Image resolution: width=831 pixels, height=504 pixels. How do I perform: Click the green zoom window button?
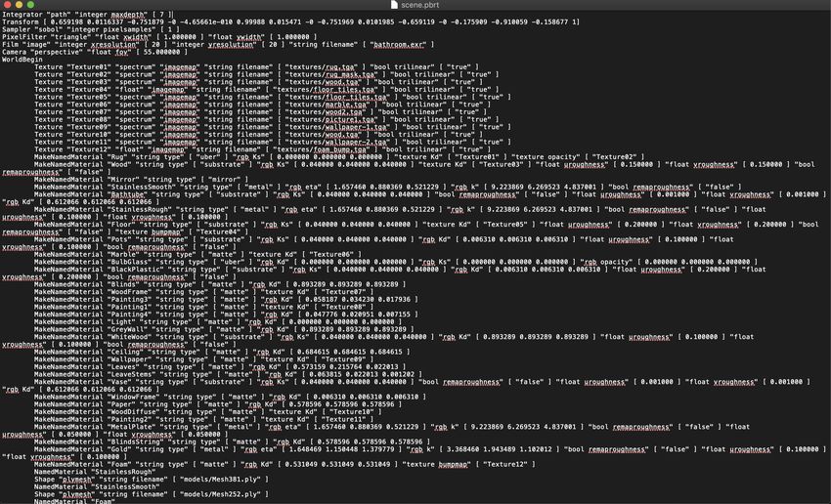tap(30, 5)
